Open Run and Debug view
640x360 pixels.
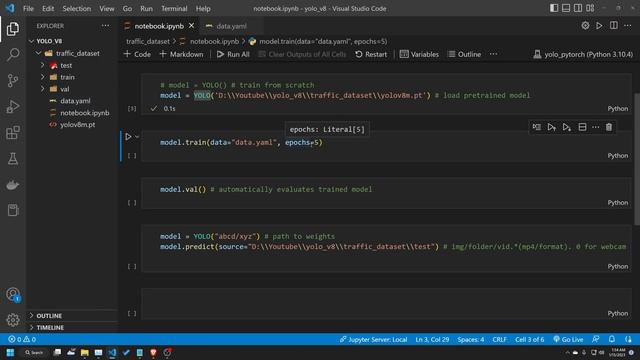(13, 107)
